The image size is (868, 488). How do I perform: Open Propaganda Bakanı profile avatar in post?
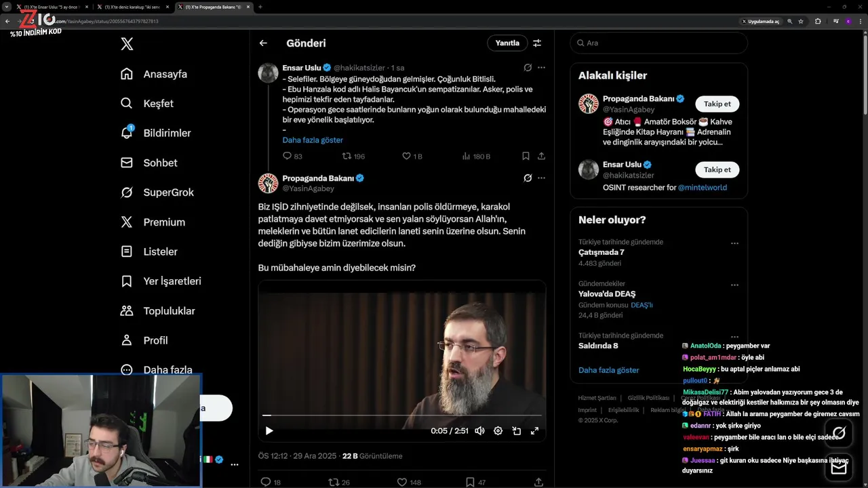coord(269,183)
